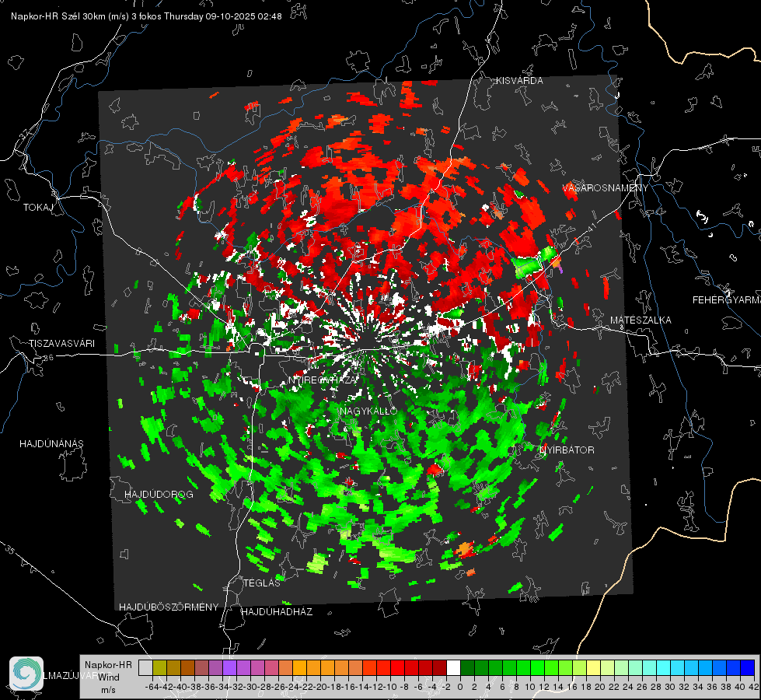This screenshot has width=761, height=700.
Task: Click the -24 value on the wind scale
Action: (292, 687)
